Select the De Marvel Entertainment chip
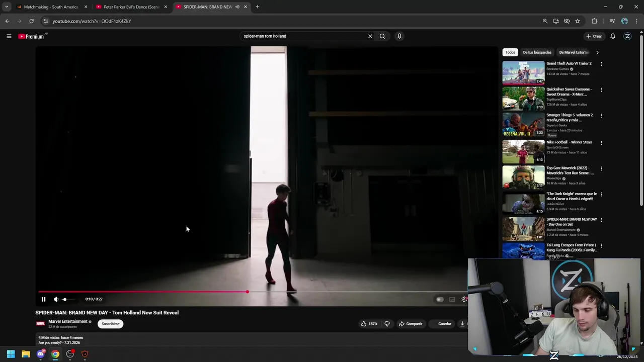Screen dimensions: 644x362 [x=574, y=52]
